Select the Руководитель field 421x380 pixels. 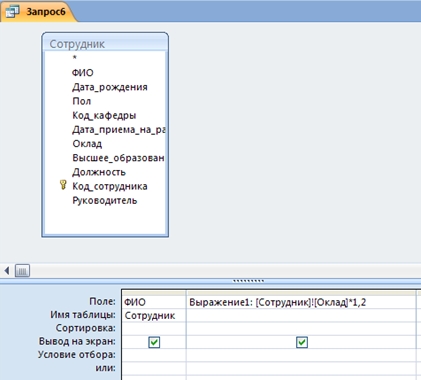tap(105, 201)
